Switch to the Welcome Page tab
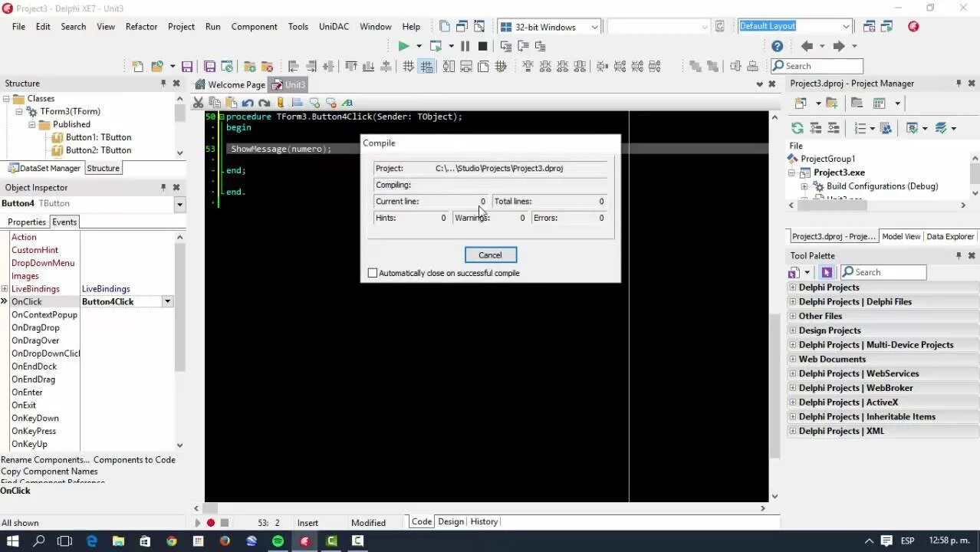 pyautogui.click(x=230, y=84)
